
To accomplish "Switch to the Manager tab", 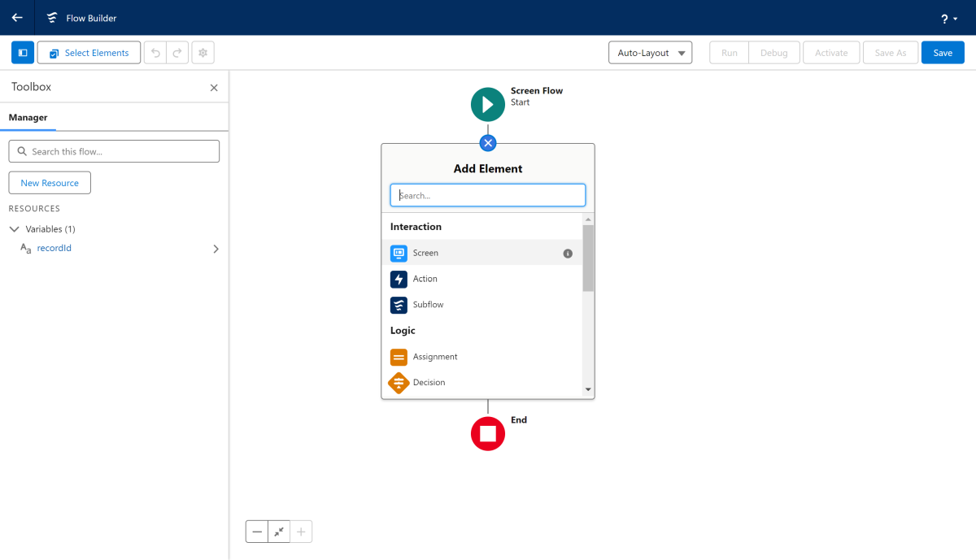I will [x=28, y=118].
